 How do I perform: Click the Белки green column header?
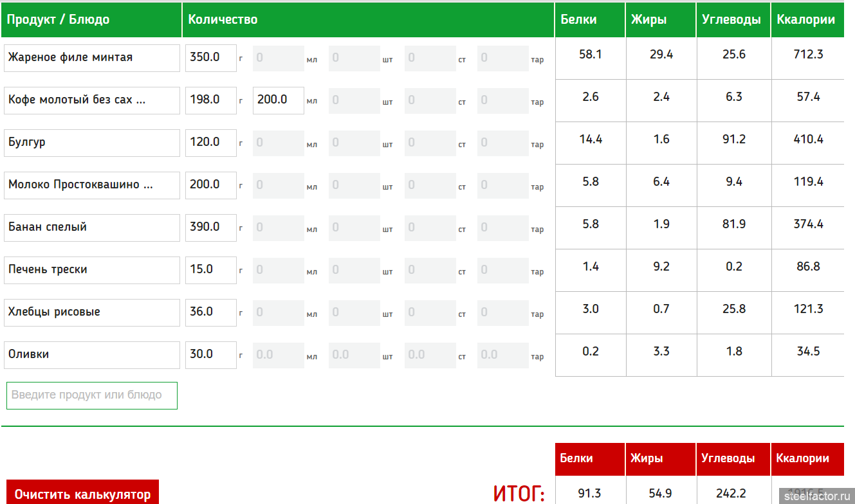[589, 20]
